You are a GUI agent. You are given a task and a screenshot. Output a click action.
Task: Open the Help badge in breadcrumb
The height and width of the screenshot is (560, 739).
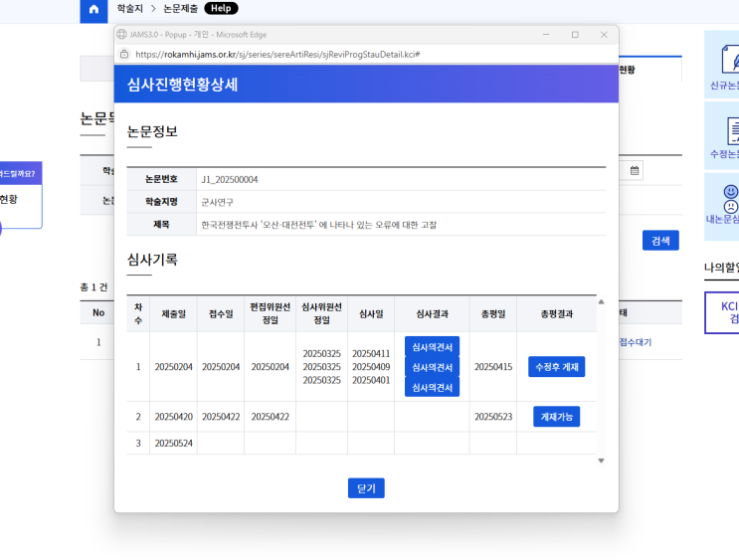point(221,9)
